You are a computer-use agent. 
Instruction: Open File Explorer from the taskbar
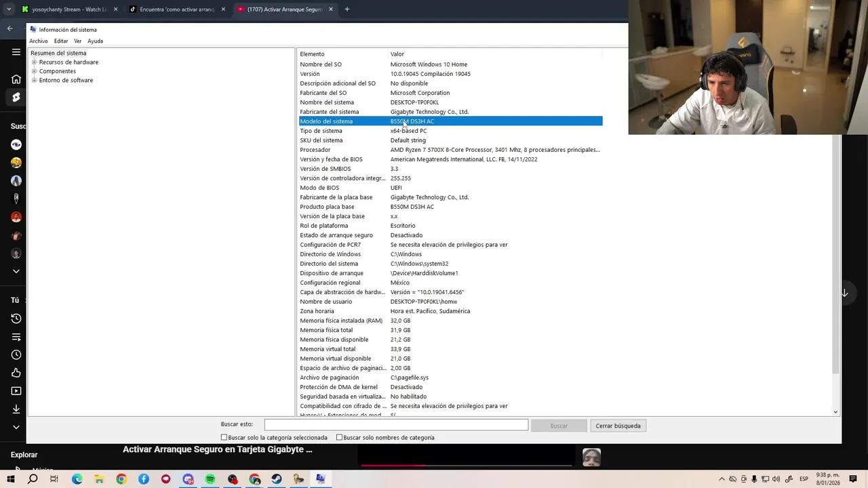point(99,479)
